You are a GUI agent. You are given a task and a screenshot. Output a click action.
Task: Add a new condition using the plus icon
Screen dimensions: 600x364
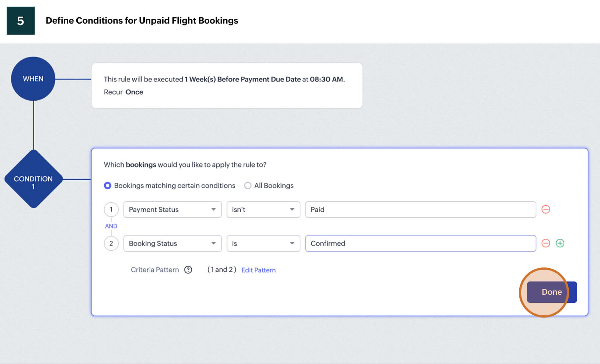pyautogui.click(x=560, y=243)
